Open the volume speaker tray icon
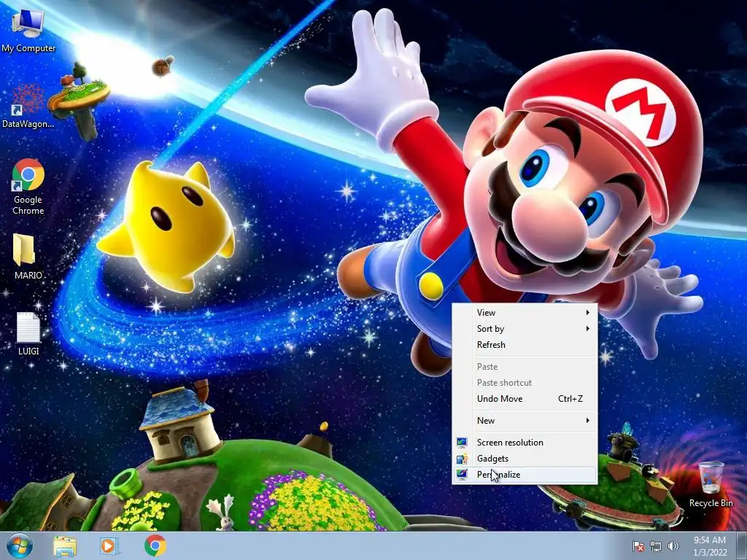The image size is (747, 560). point(673,546)
